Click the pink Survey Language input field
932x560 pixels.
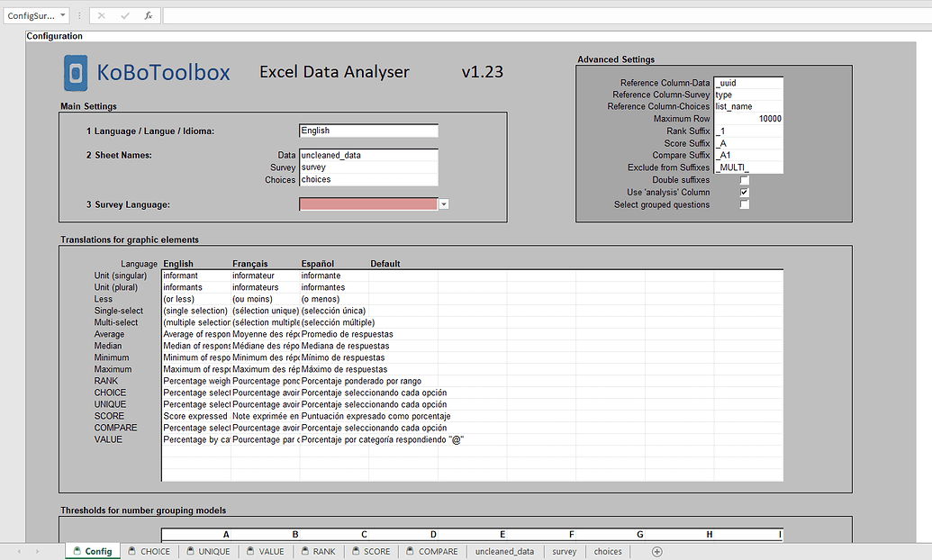(x=367, y=203)
